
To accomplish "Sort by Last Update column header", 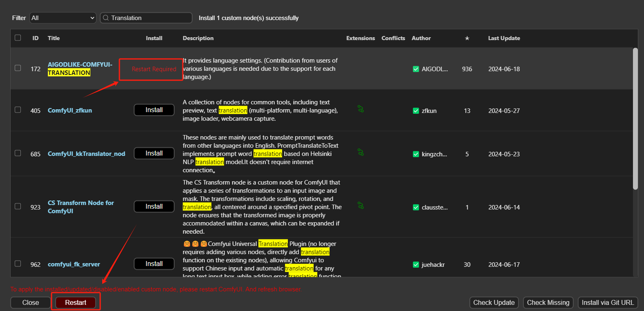I will pyautogui.click(x=504, y=38).
